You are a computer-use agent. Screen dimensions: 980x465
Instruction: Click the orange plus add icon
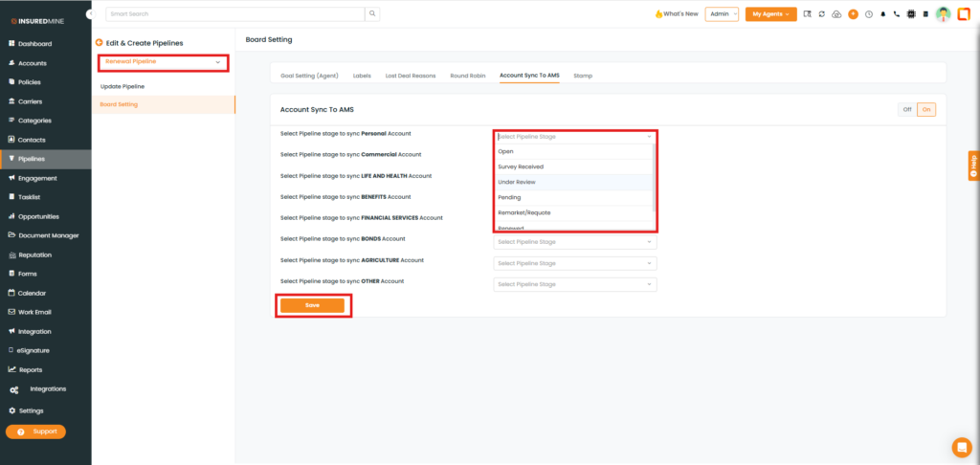click(x=853, y=14)
